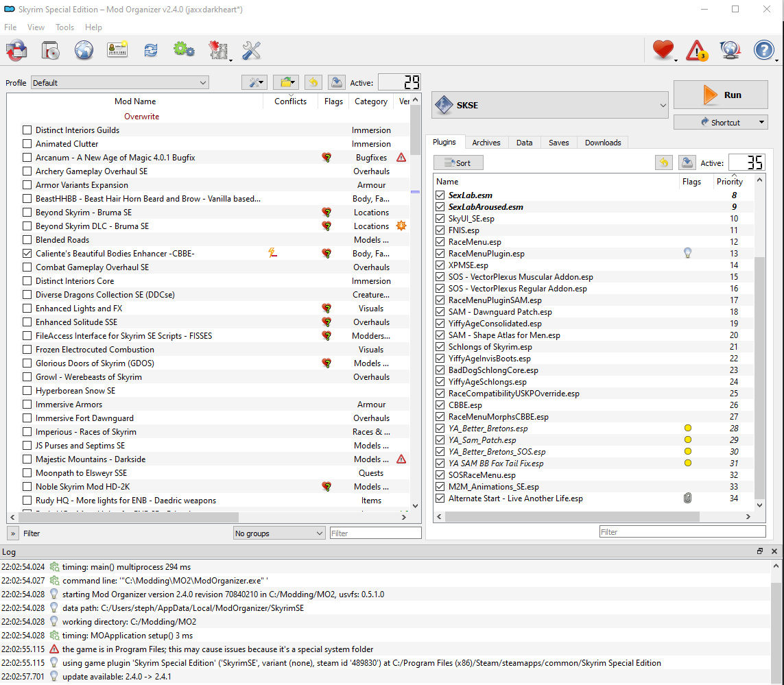Switch to the Saves tab
784x685 pixels.
click(558, 143)
